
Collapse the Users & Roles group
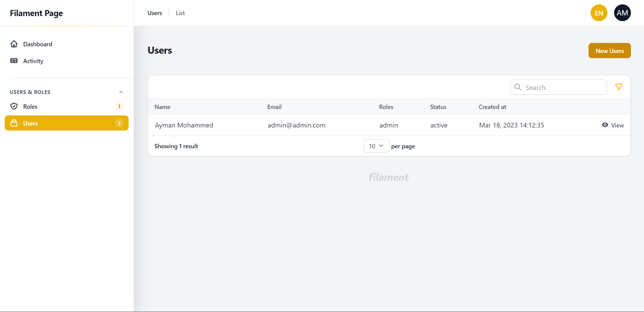121,92
